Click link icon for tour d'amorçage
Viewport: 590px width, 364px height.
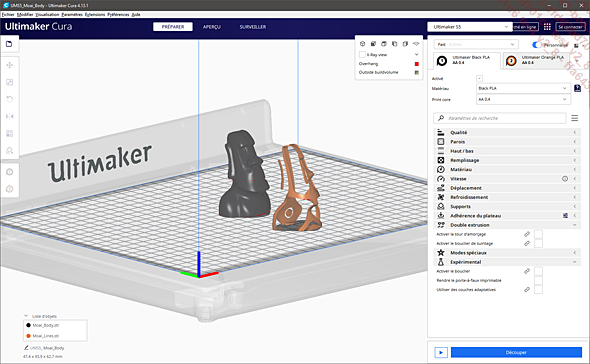(527, 234)
